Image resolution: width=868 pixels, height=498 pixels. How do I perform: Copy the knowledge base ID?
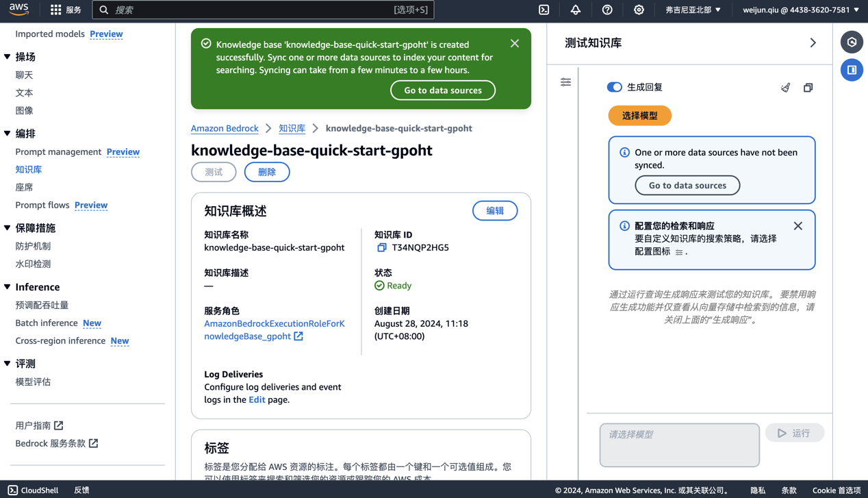click(381, 247)
